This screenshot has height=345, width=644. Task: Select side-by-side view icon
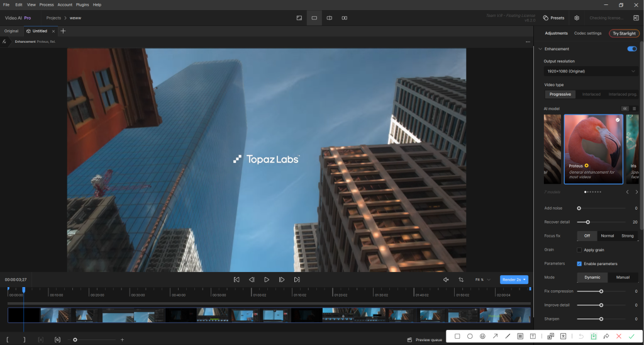pyautogui.click(x=345, y=18)
